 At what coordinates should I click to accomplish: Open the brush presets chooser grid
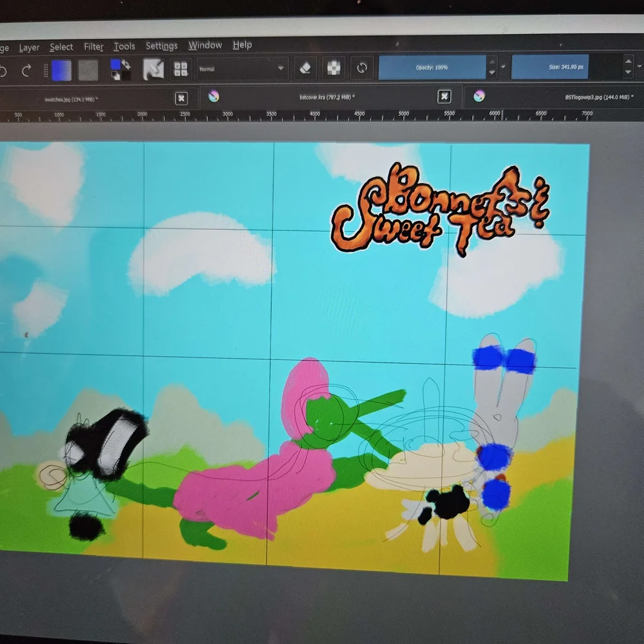tap(181, 69)
